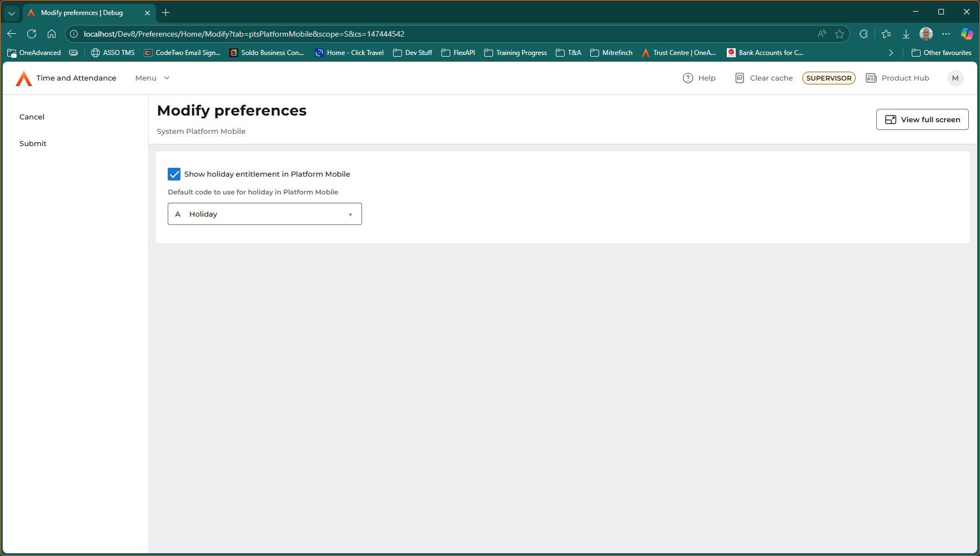
Task: Open the Mitrefinch bookmarks folder
Action: tap(611, 53)
